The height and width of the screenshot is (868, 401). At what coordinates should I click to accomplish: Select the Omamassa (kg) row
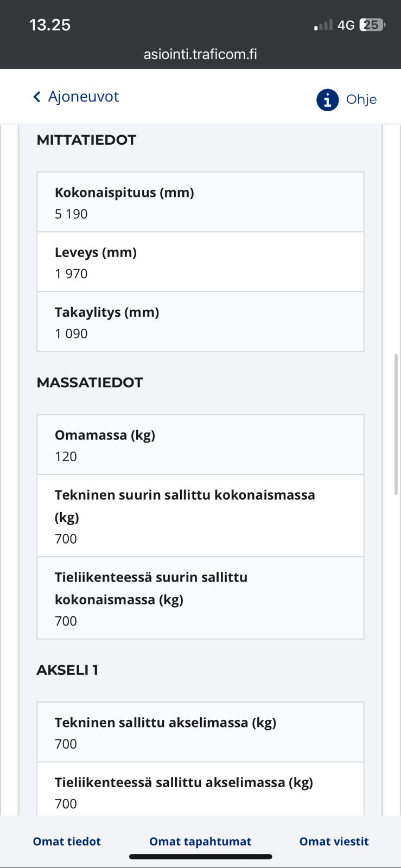click(x=200, y=445)
